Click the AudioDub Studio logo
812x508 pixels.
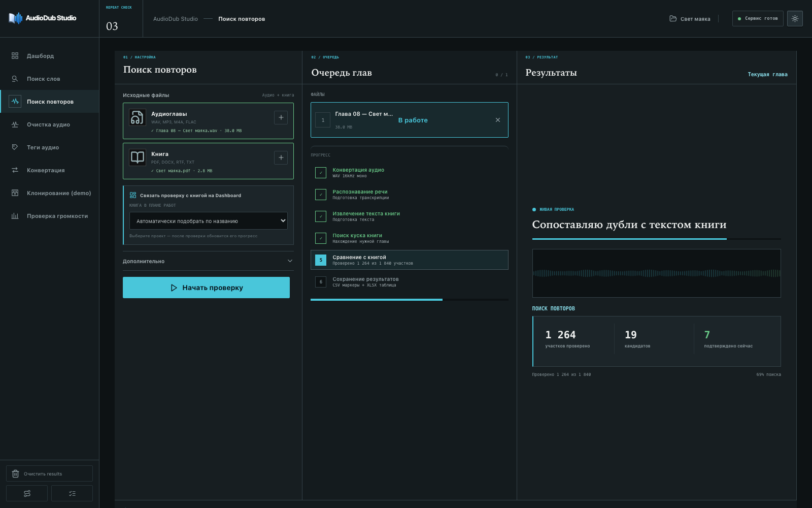[x=43, y=18]
